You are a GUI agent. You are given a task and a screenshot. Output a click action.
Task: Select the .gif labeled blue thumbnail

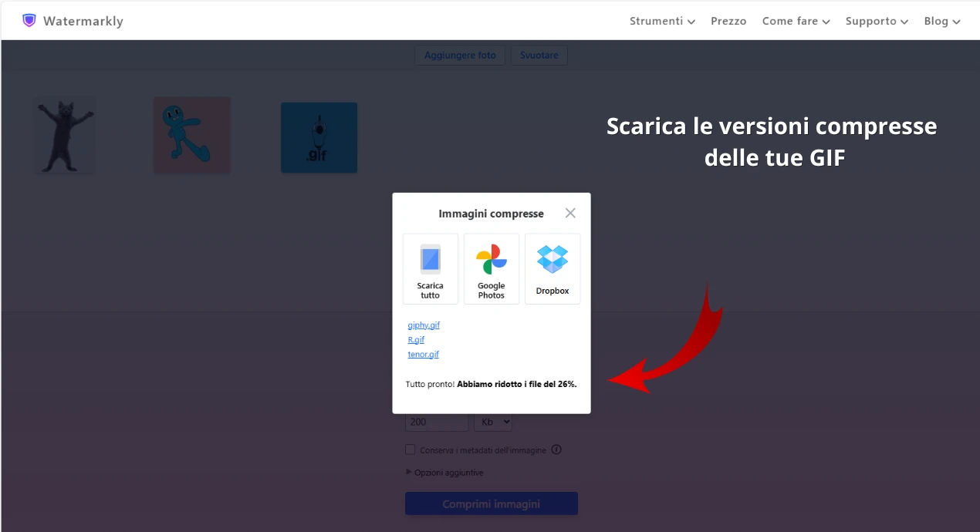319,137
